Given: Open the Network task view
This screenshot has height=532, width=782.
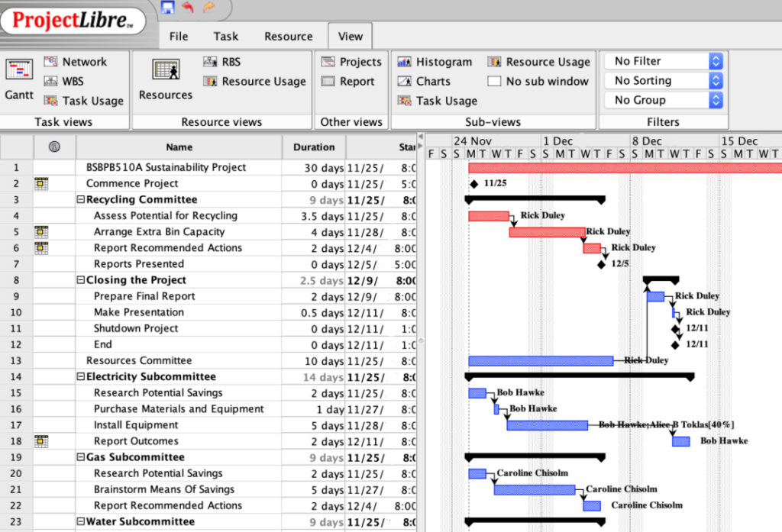Looking at the screenshot, I should point(76,62).
